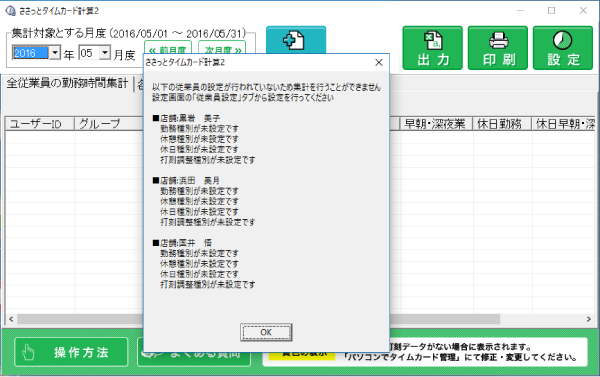The width and height of the screenshot is (600, 377).
Task: Open 操作方法 hand pointer button
Action: coord(71,352)
